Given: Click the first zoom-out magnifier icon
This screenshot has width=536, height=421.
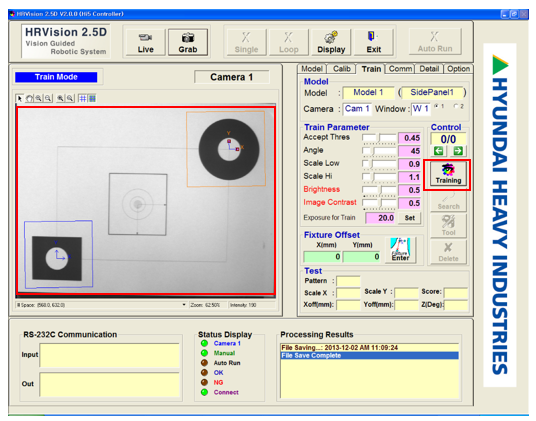Looking at the screenshot, I should pos(48,98).
